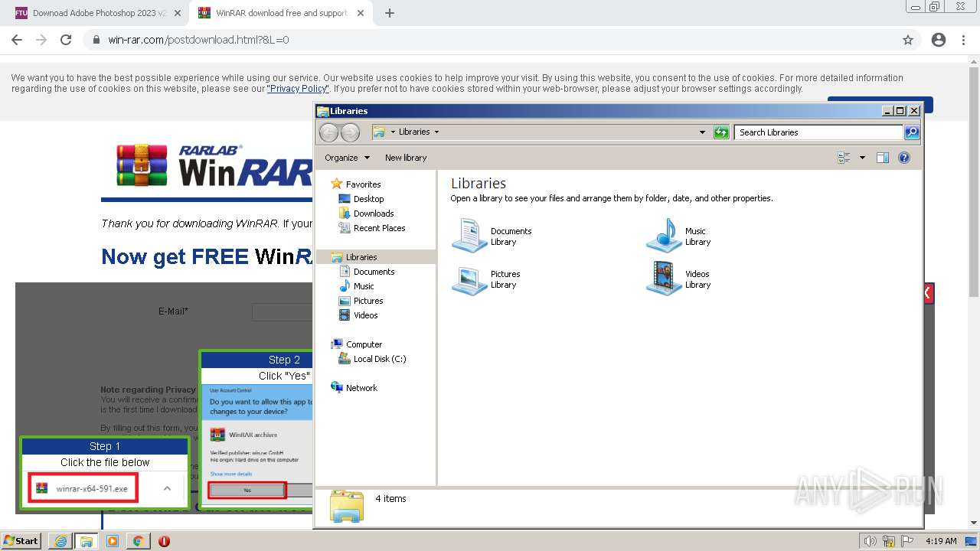Toggle the preview pane icon

(883, 158)
